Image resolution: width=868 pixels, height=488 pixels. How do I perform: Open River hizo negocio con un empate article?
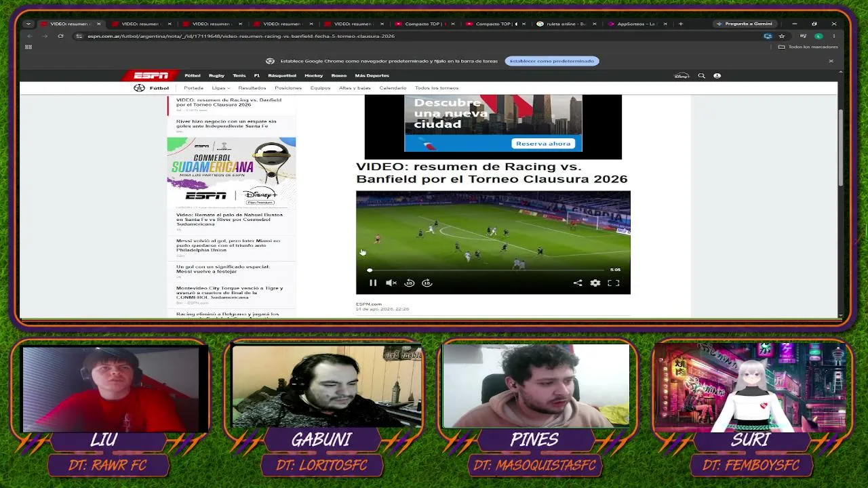(226, 123)
